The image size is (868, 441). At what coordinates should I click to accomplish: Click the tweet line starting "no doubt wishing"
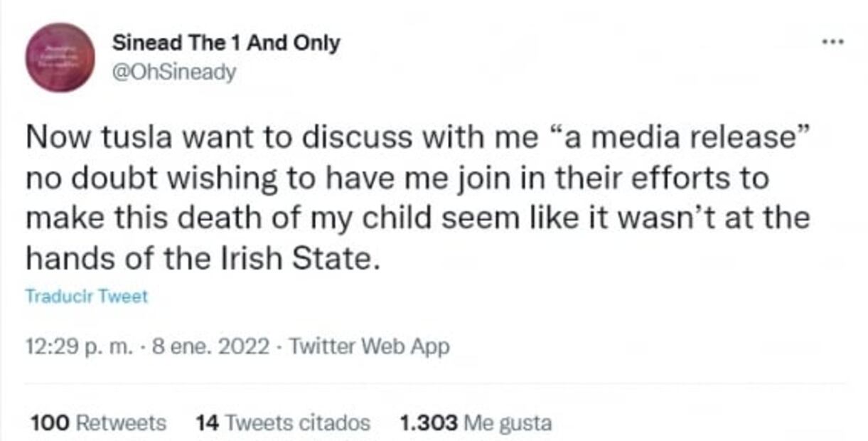point(397,179)
